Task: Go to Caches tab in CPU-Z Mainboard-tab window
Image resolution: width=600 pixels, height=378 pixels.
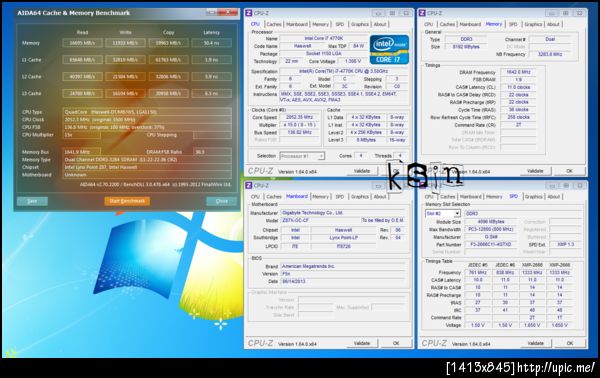Action: click(274, 197)
